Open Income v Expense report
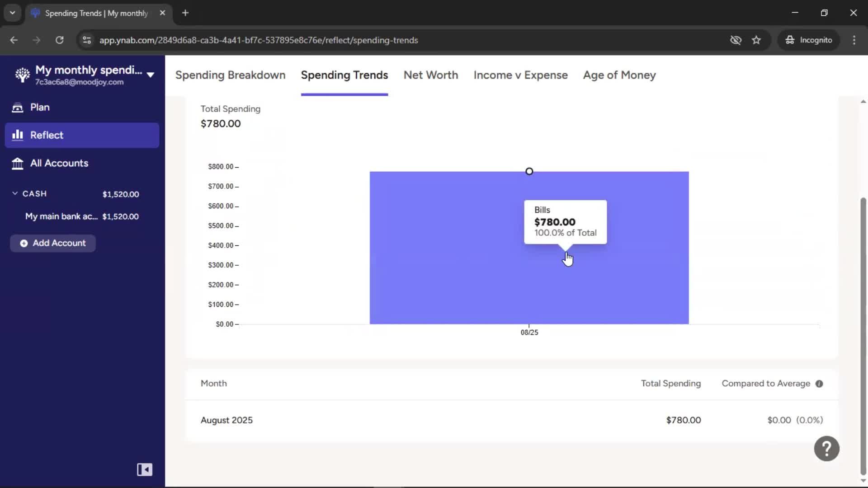 pos(520,75)
